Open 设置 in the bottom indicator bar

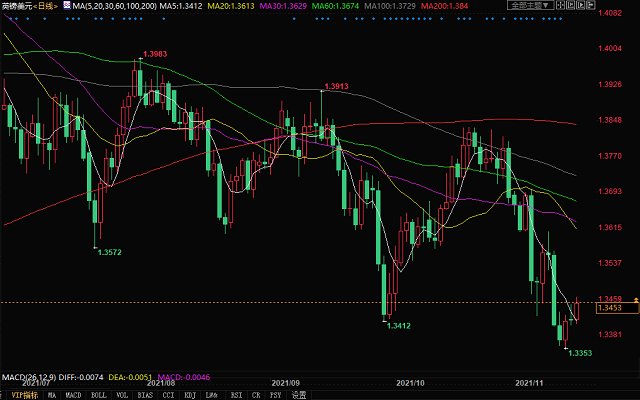coord(298,394)
